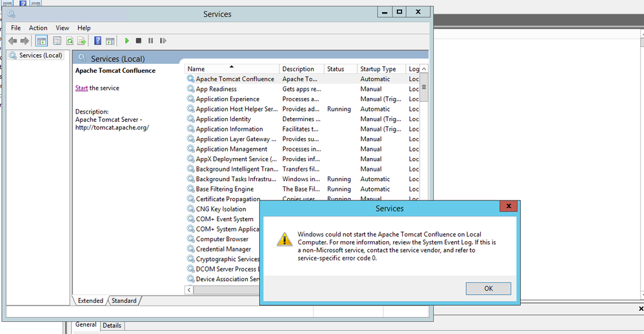Select CNG Key Isolation service row

pyautogui.click(x=223, y=209)
